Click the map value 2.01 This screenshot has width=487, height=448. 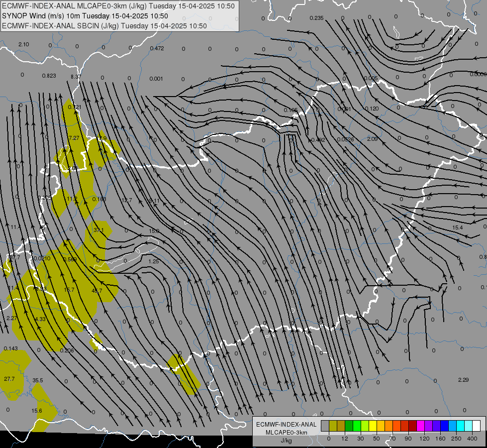coord(73,168)
